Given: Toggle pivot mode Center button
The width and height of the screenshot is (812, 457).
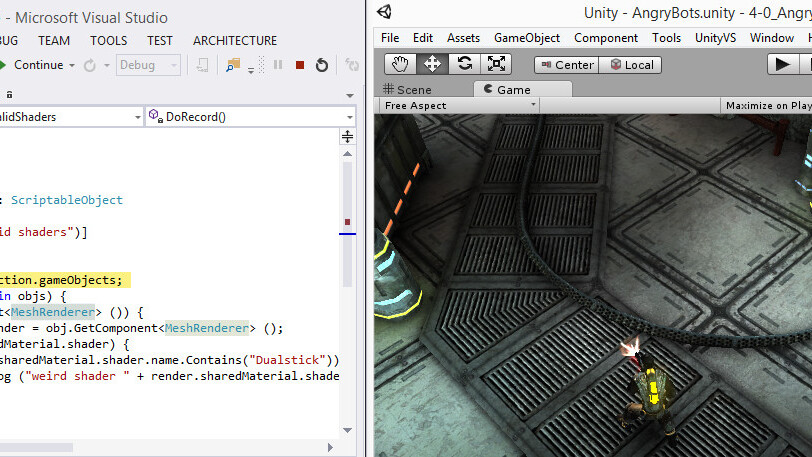Looking at the screenshot, I should tap(567, 65).
